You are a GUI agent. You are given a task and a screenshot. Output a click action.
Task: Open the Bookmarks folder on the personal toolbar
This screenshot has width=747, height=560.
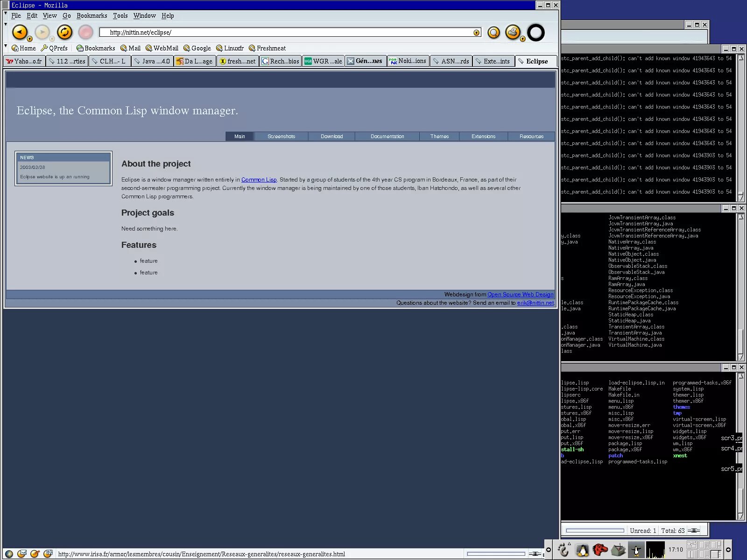[x=96, y=48]
